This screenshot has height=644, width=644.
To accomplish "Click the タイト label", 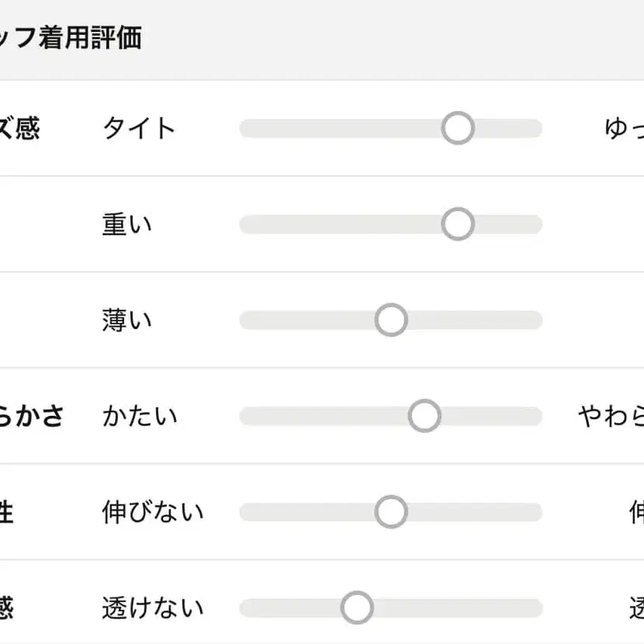I will (x=139, y=128).
